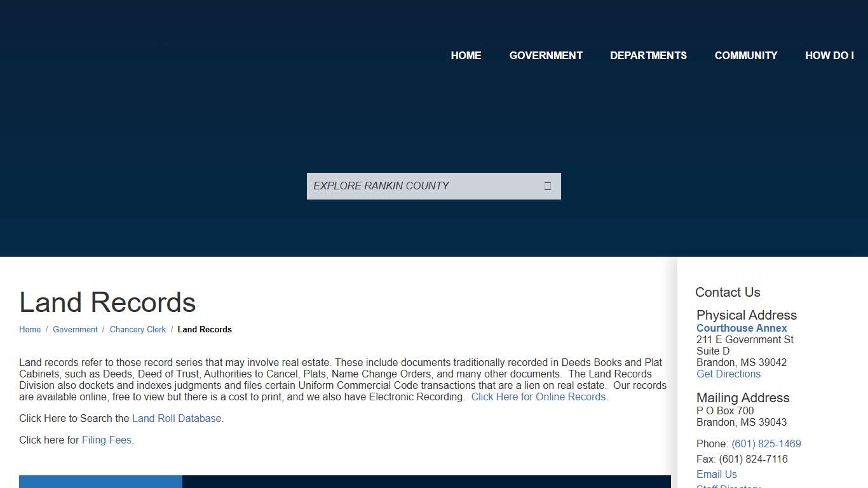This screenshot has height=488, width=868.
Task: Go to Home via breadcrumb
Action: tap(30, 329)
